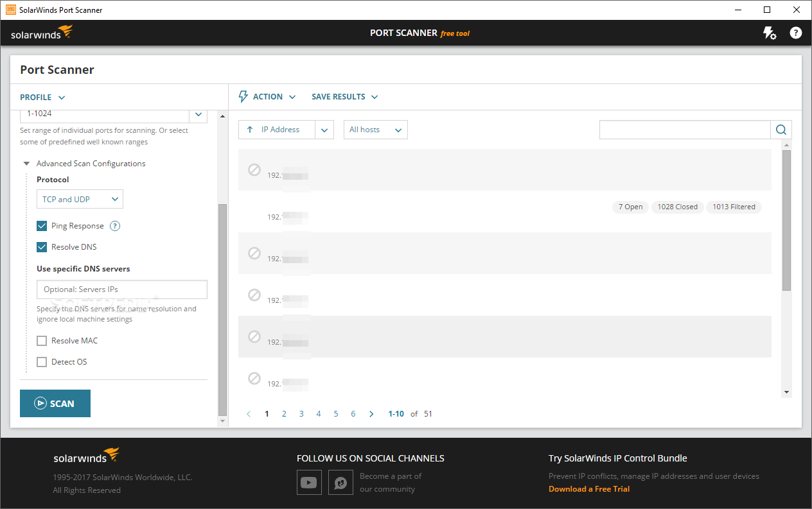Click the Become a part of our community text
This screenshot has width=812, height=509.
coord(391,483)
